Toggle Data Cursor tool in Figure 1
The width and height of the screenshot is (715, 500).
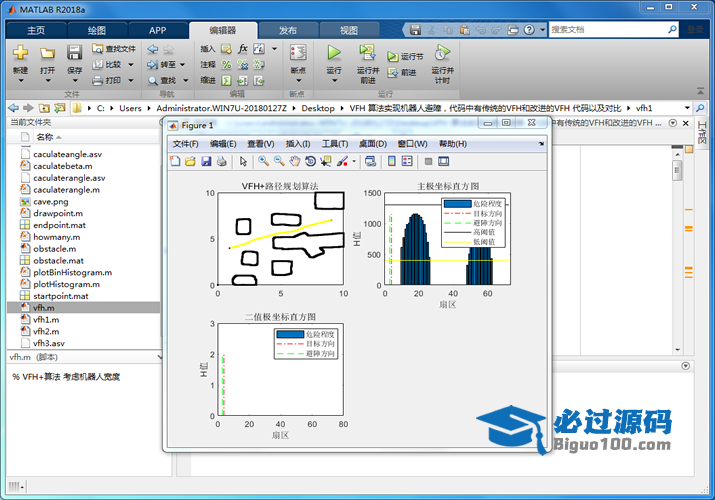point(326,161)
